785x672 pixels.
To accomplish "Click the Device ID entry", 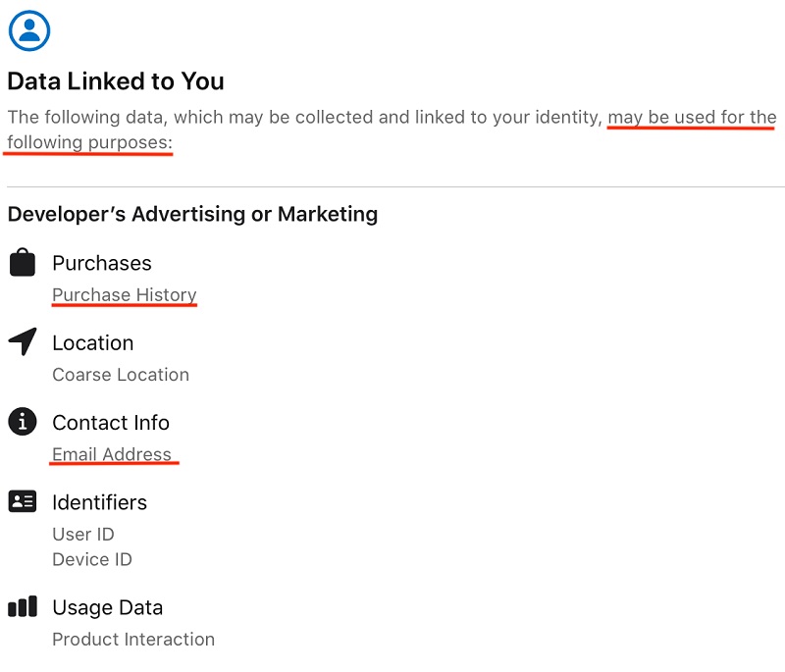I will click(x=92, y=559).
